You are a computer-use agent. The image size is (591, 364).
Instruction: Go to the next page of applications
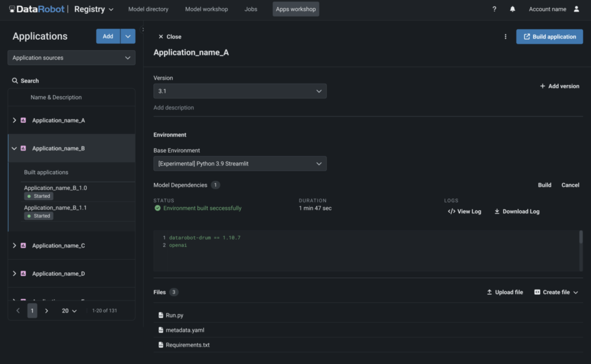tap(47, 310)
